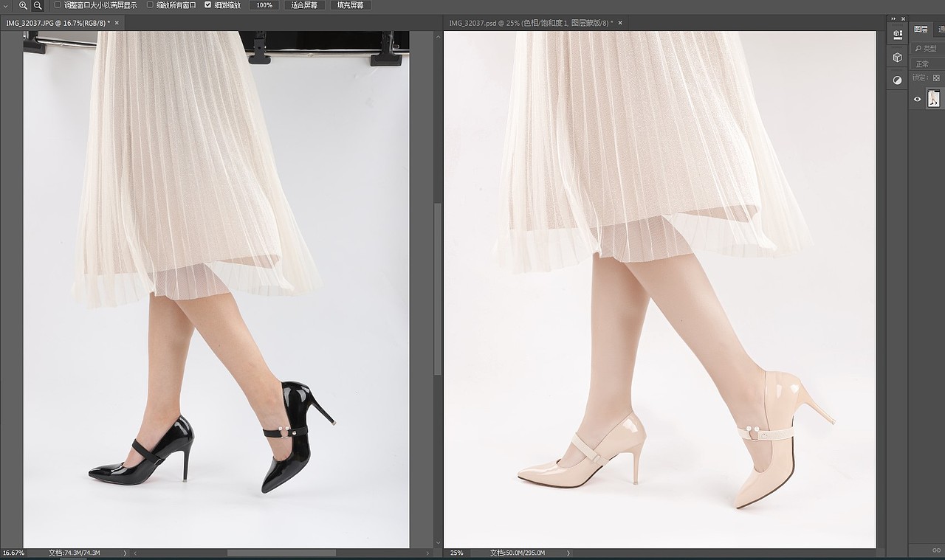Open status info arrow for the JPG document

125,553
